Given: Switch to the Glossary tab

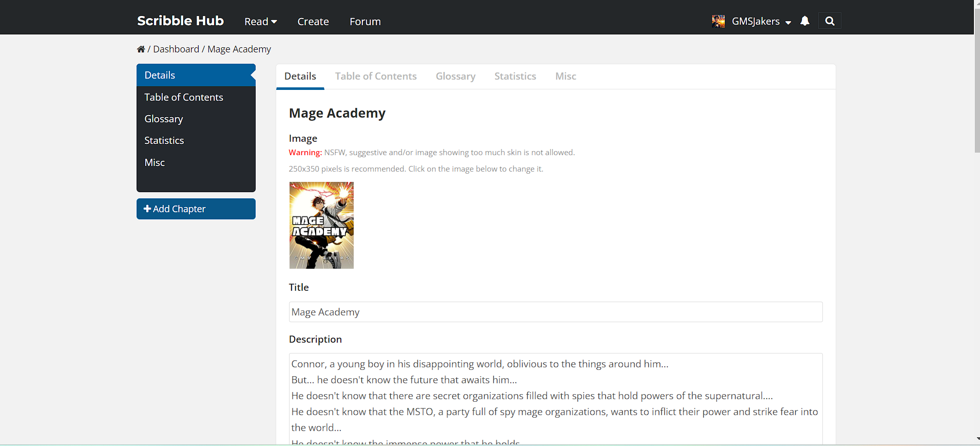Looking at the screenshot, I should [455, 77].
